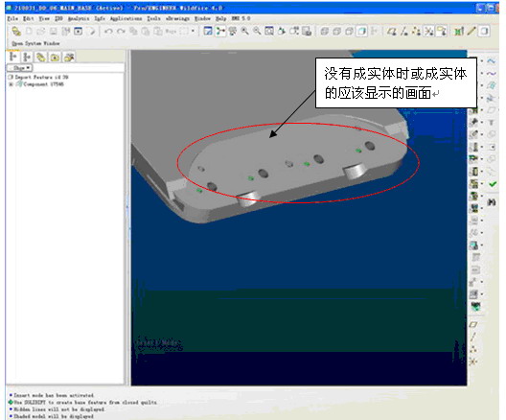Viewport: 506px width, 420px height.
Task: Open the File menu
Action: tap(12, 18)
